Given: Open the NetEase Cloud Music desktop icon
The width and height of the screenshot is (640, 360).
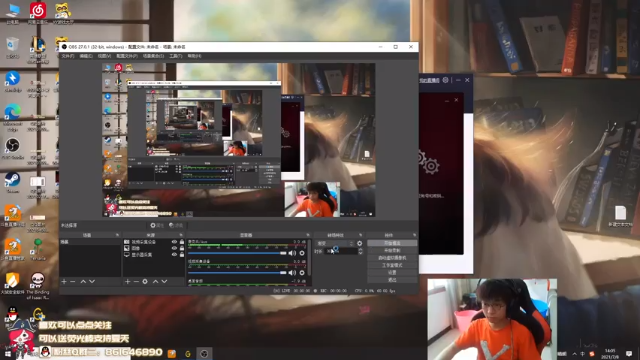Looking at the screenshot, I should pos(38,13).
